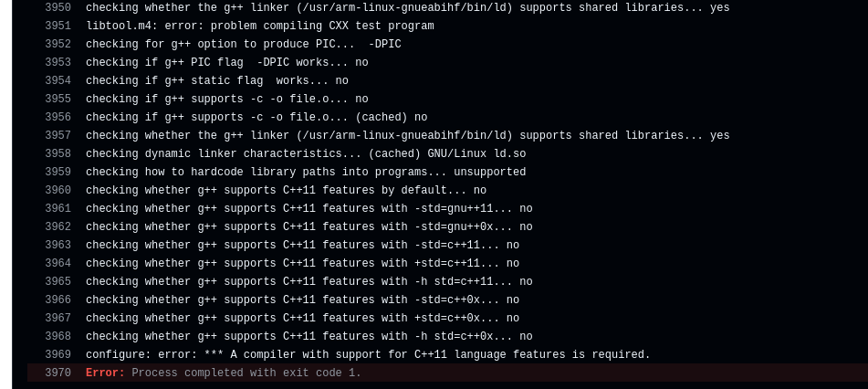This screenshot has width=868, height=389.
Task: Click the "-h std=c++0x... no" log line
Action: pyautogui.click(x=309, y=336)
